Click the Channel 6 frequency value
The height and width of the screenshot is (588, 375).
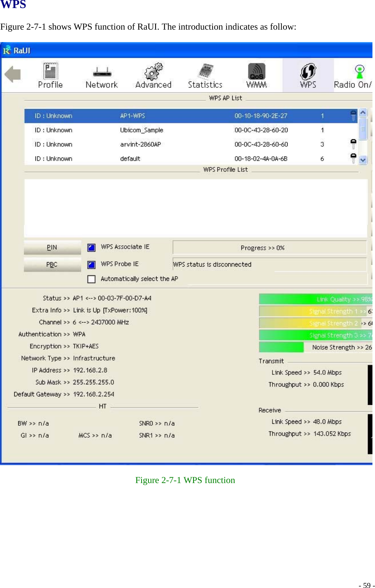[x=101, y=322]
